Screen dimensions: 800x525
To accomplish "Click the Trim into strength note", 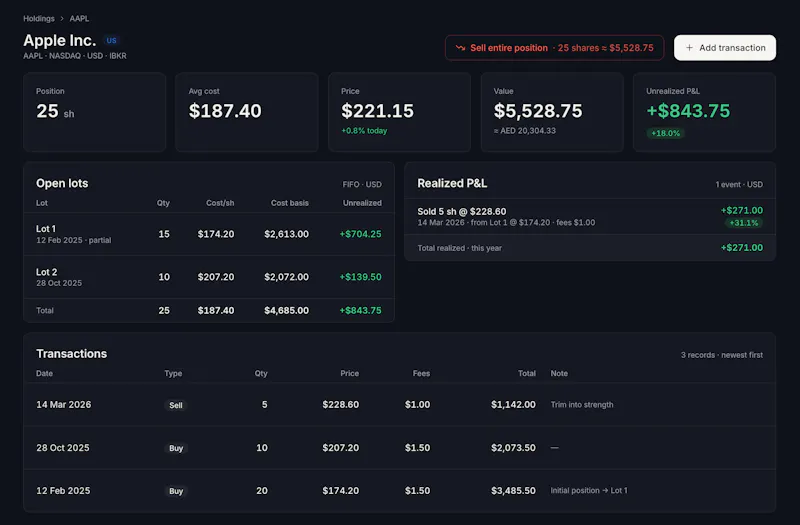I will pyautogui.click(x=582, y=405).
